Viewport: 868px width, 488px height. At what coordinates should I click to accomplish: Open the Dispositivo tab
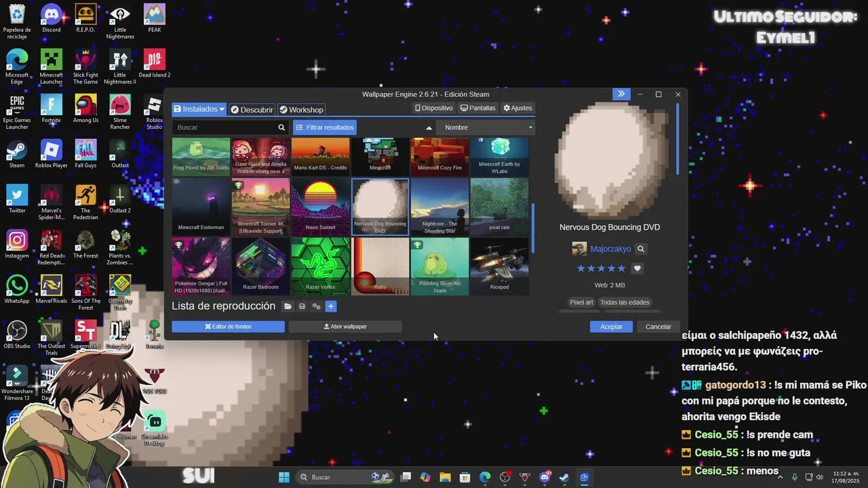[434, 108]
